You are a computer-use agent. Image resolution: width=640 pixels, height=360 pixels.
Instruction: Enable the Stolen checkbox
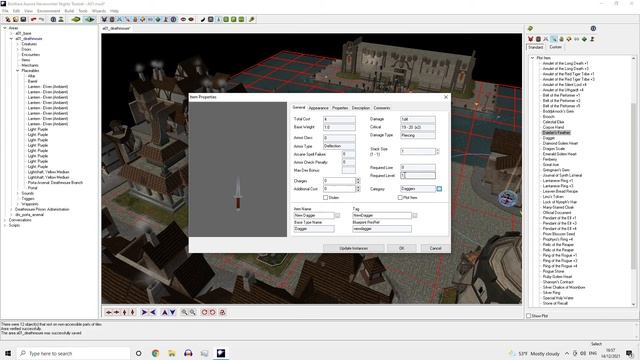(325, 198)
